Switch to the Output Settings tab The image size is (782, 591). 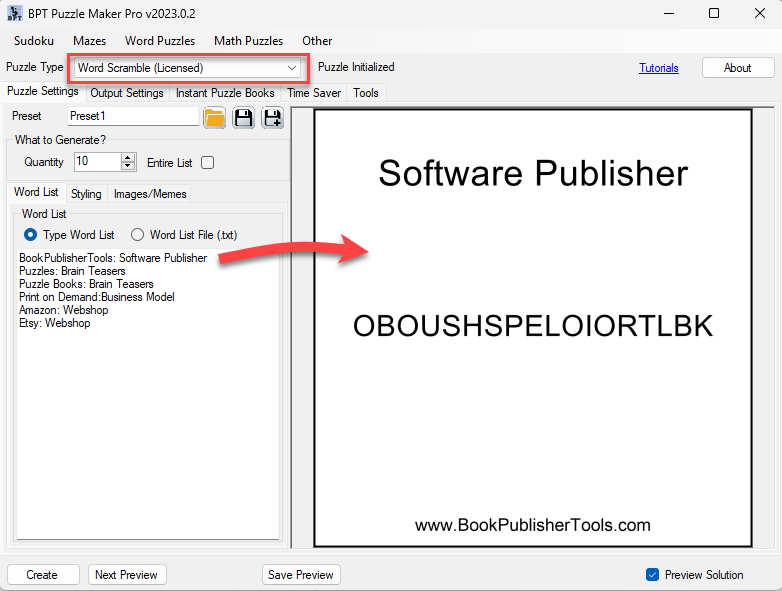click(x=127, y=93)
